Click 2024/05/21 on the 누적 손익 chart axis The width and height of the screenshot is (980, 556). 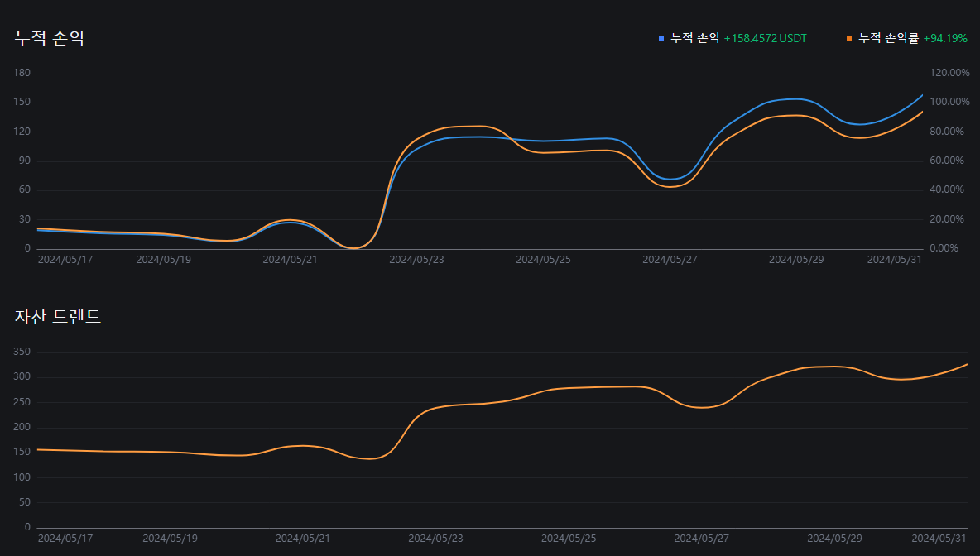point(290,259)
